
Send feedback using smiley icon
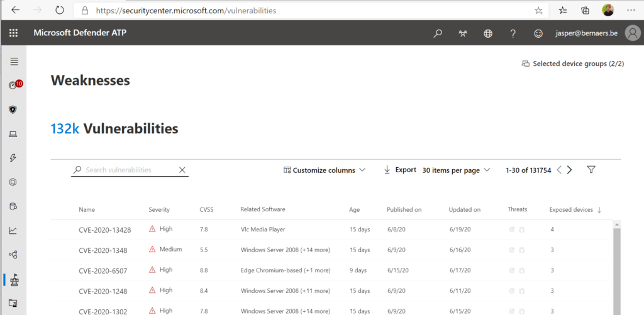538,34
